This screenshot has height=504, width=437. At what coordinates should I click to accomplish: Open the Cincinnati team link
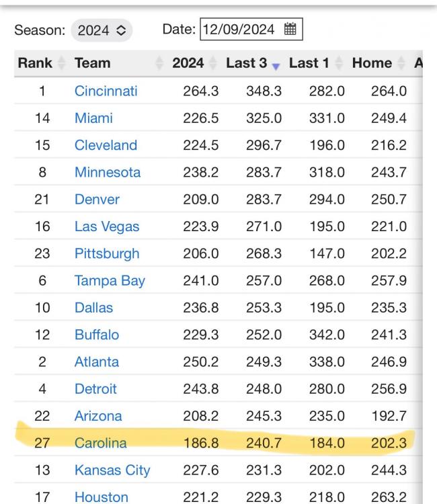pyautogui.click(x=106, y=91)
